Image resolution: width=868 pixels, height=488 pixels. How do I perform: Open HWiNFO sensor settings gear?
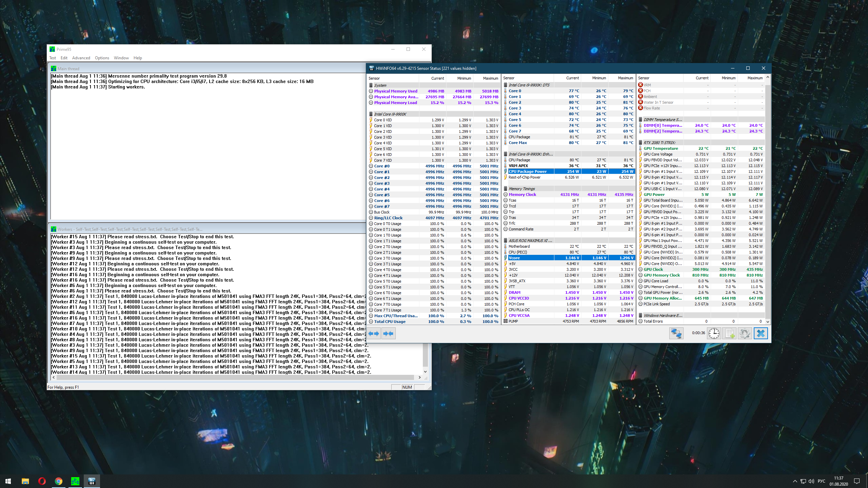point(745,333)
